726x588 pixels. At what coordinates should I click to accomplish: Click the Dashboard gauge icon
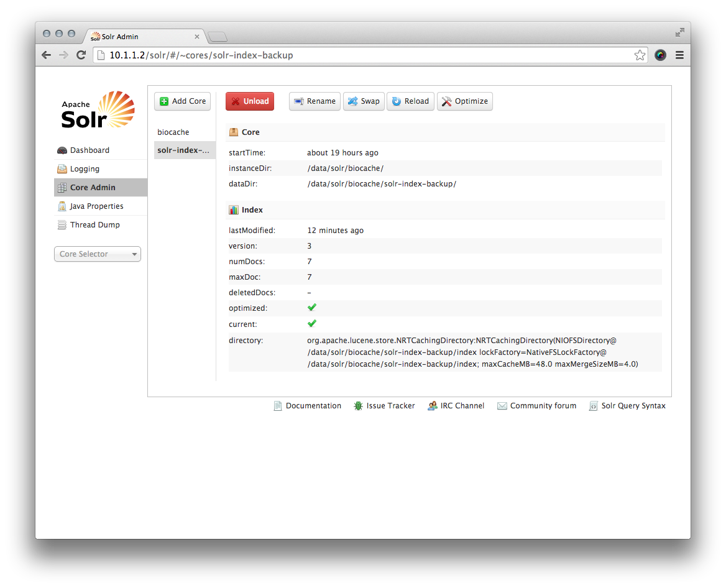(x=62, y=150)
